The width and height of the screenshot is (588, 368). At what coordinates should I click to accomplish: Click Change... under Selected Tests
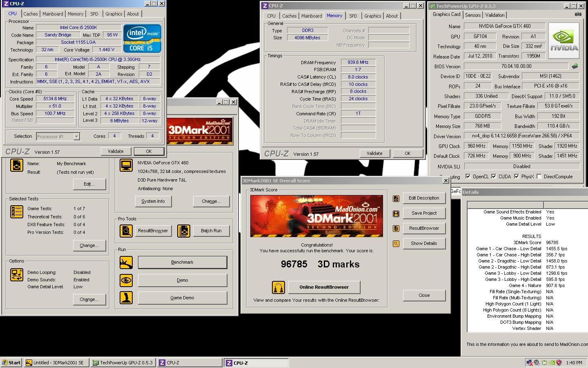coord(89,245)
